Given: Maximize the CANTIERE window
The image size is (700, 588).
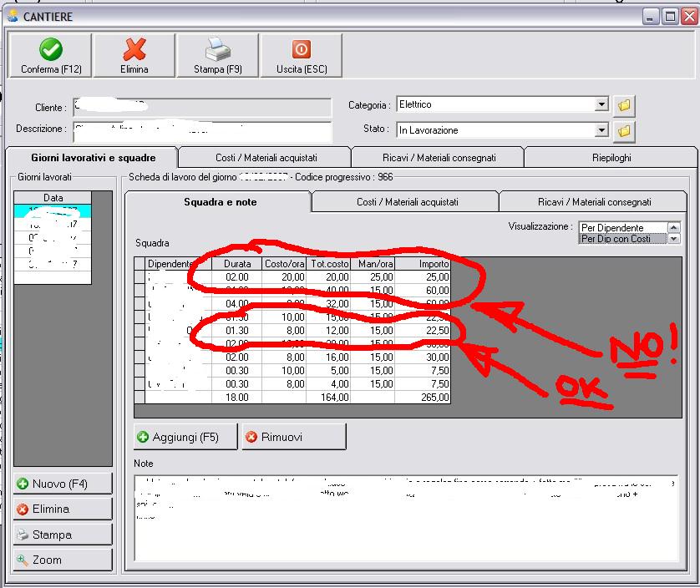Looking at the screenshot, I should coord(670,17).
